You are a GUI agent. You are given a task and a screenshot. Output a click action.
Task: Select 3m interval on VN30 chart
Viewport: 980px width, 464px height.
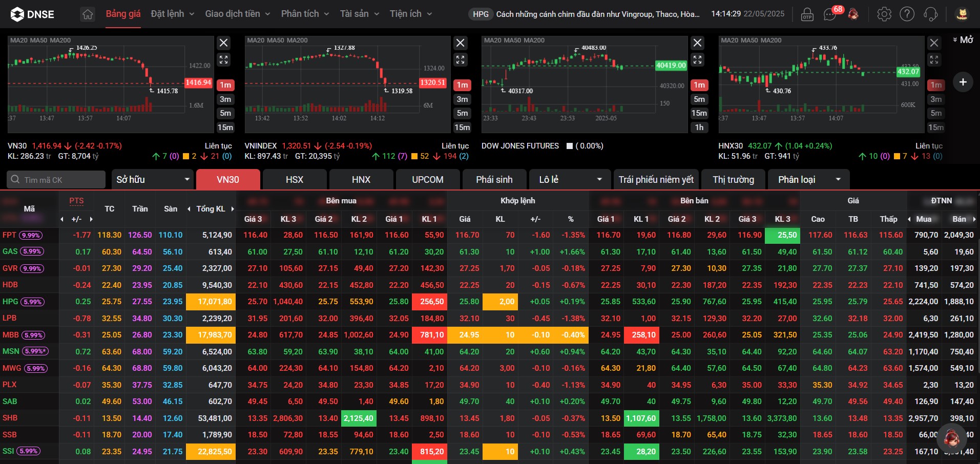225,99
